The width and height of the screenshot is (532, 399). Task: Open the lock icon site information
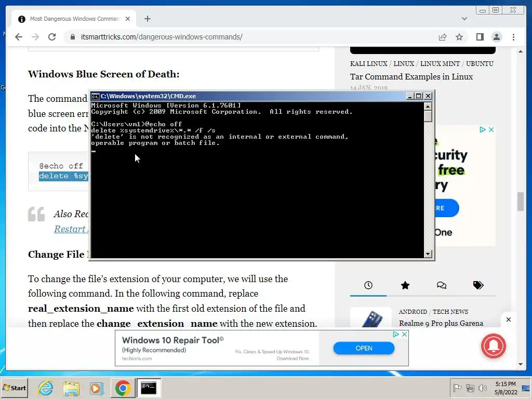coord(73,37)
